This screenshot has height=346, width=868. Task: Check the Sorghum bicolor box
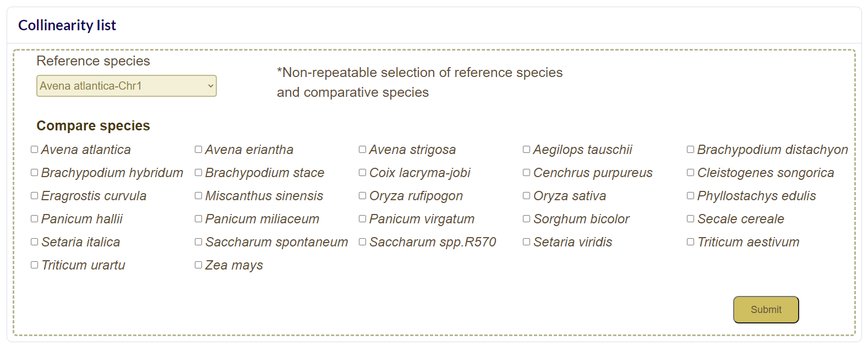tap(527, 219)
